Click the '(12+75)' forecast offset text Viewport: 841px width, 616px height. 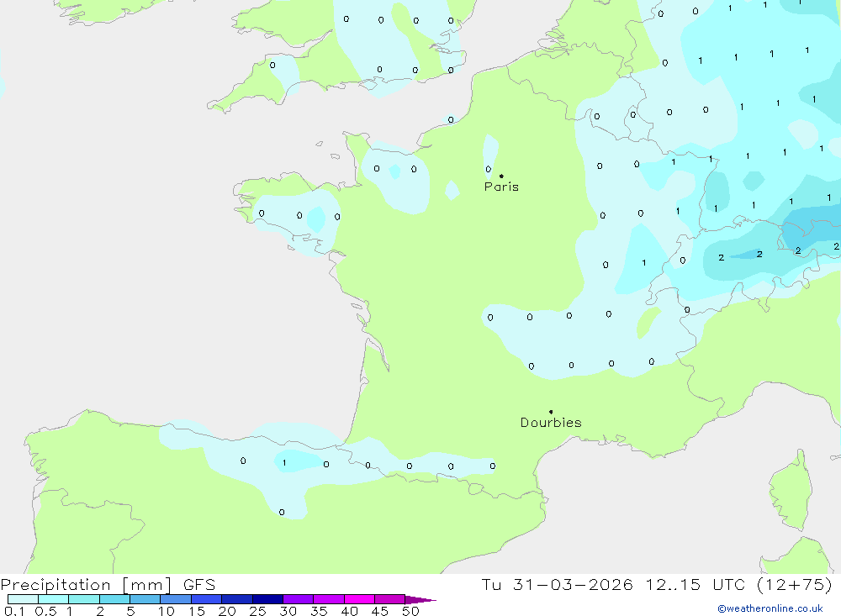click(795, 584)
